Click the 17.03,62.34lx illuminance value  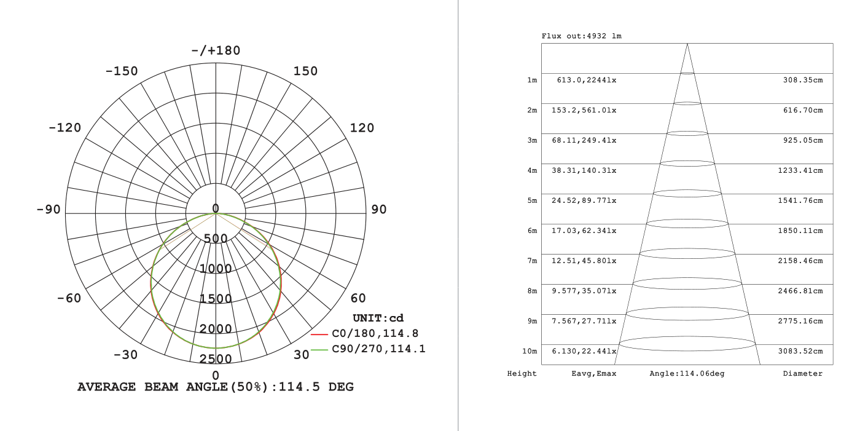pos(584,231)
